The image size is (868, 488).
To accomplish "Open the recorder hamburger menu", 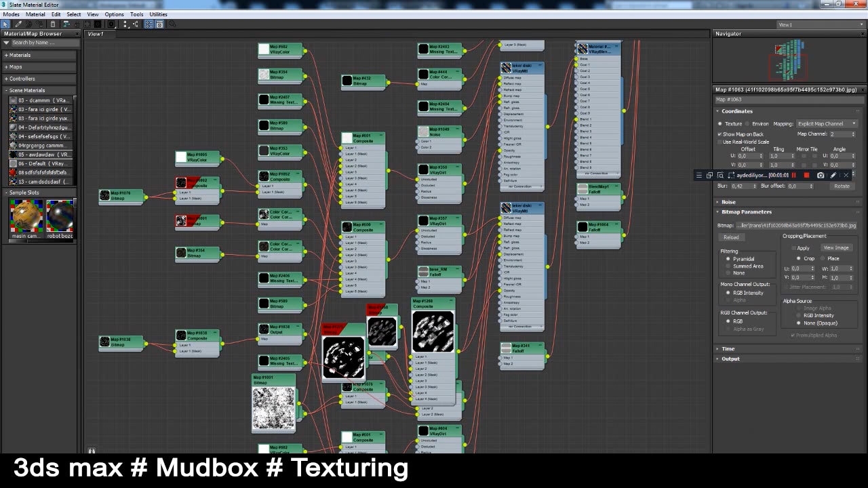I will click(x=699, y=176).
